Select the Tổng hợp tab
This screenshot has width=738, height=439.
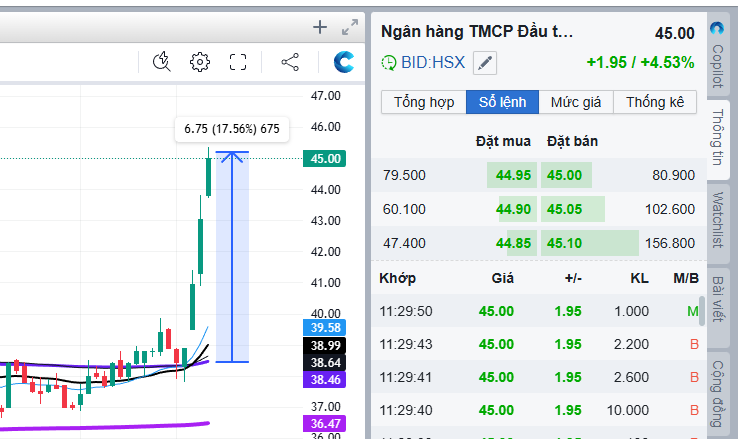[x=424, y=102]
